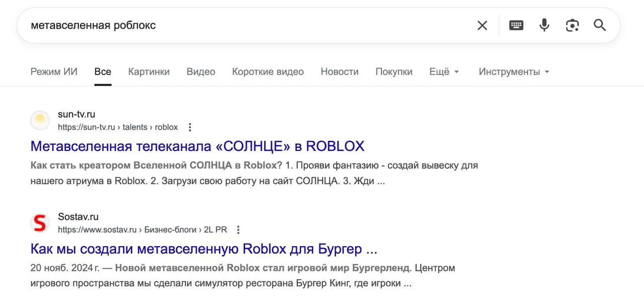Click the sun-tv.ru site favicon
The image size is (644, 302).
coord(40,121)
